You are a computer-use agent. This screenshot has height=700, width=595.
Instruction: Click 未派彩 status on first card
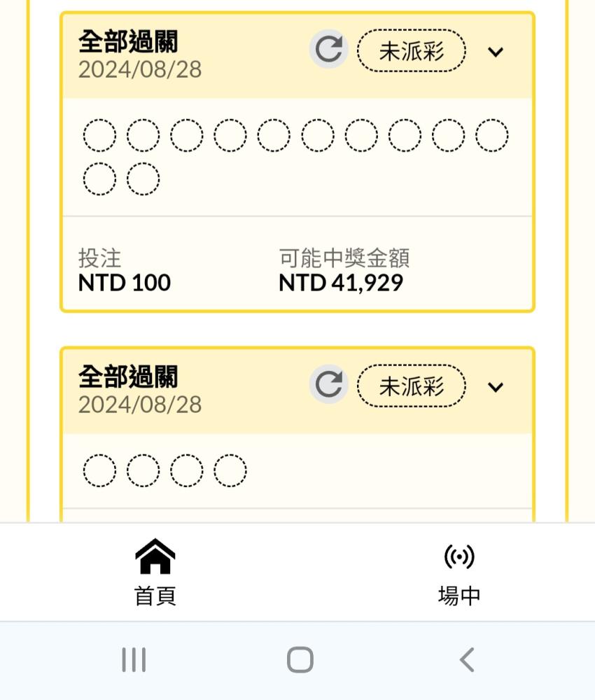click(411, 51)
